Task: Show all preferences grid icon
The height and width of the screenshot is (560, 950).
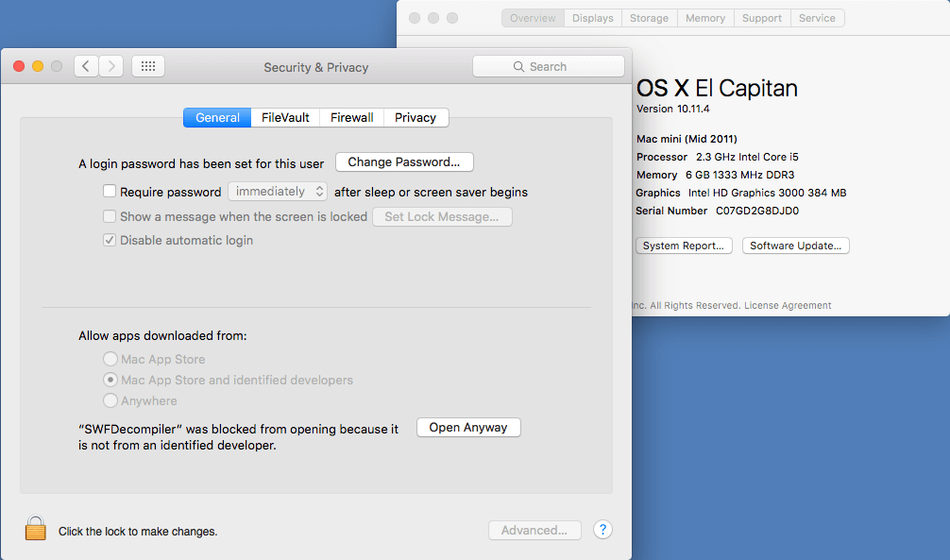Action: (x=148, y=66)
